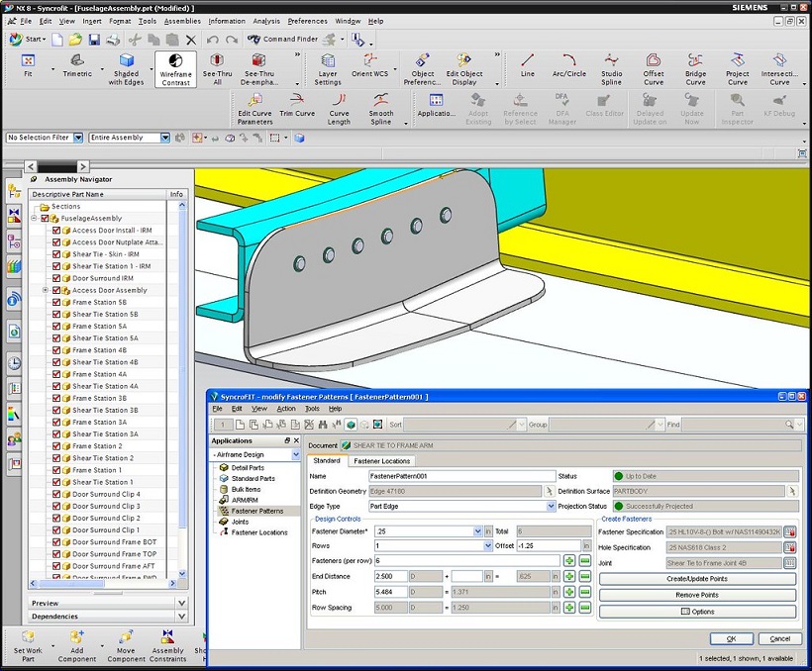Click the Fit view tool icon

[28, 62]
